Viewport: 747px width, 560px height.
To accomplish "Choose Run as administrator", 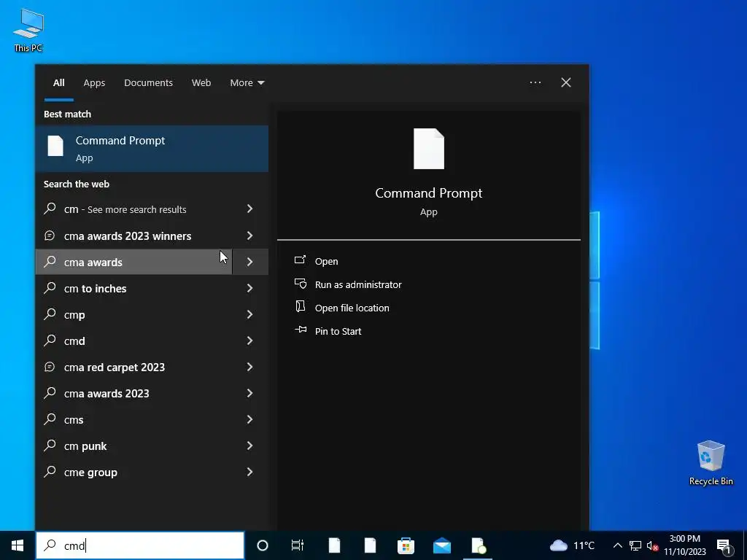I will [358, 284].
